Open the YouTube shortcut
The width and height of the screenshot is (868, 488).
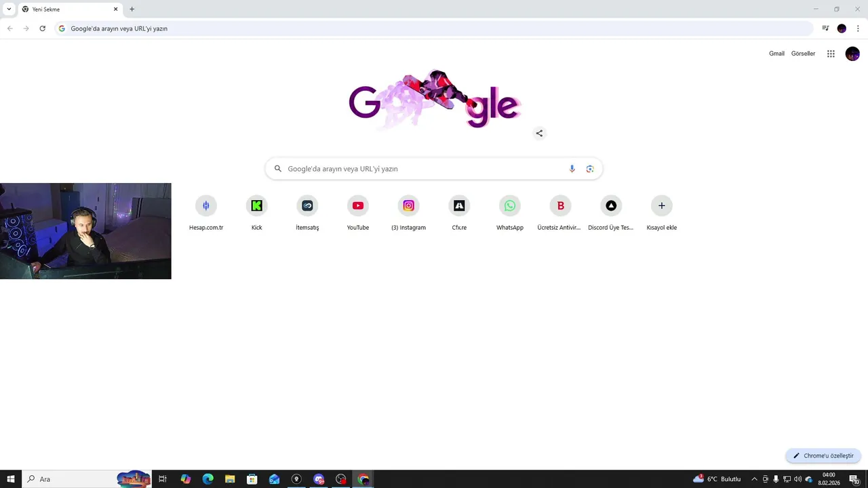tap(358, 213)
